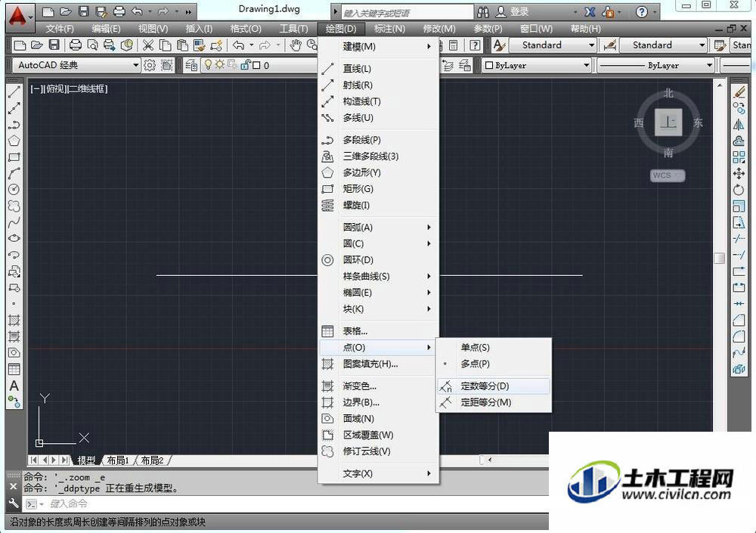Image resolution: width=756 pixels, height=533 pixels.
Task: Toggle the layer 0 freeze sun icon
Action: coord(220,64)
